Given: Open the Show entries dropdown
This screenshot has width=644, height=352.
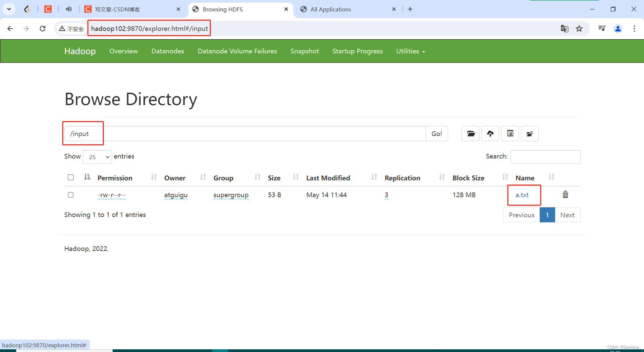Looking at the screenshot, I should [98, 157].
